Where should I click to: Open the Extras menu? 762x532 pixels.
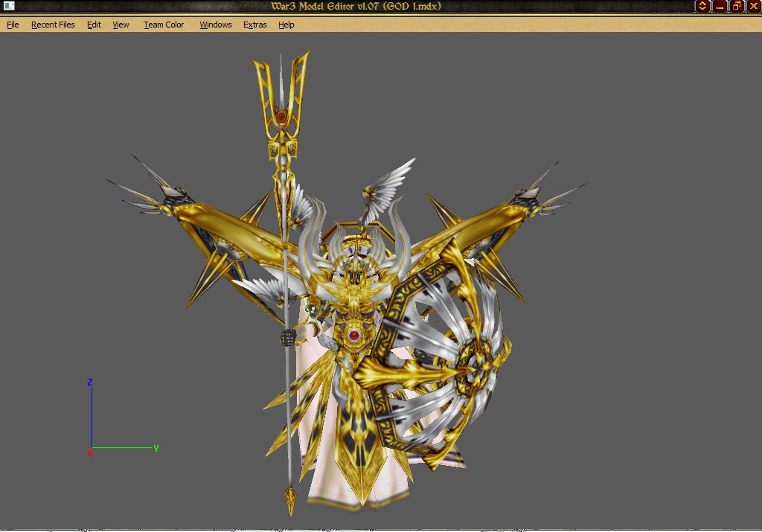click(x=254, y=25)
